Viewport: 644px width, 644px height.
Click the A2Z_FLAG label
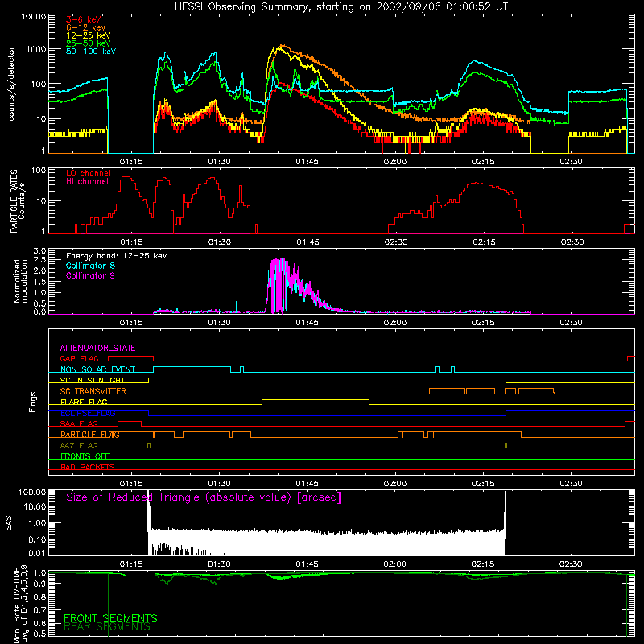click(79, 446)
